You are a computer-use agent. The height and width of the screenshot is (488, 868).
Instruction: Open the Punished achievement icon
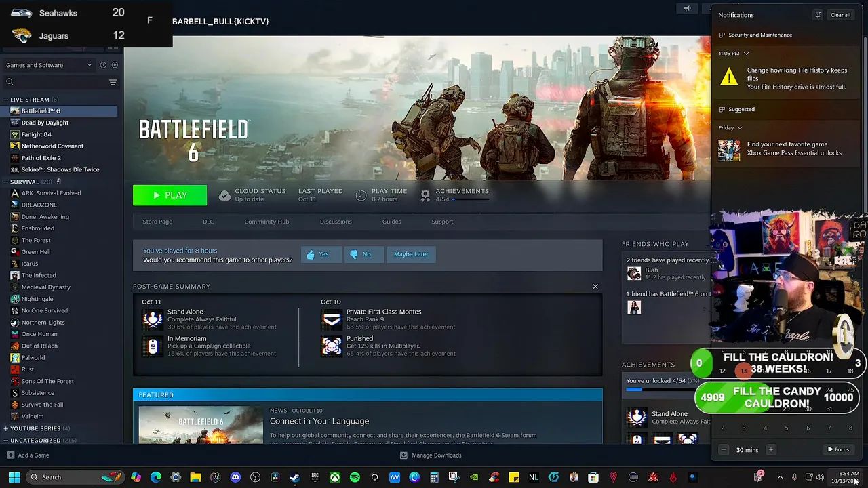point(332,346)
